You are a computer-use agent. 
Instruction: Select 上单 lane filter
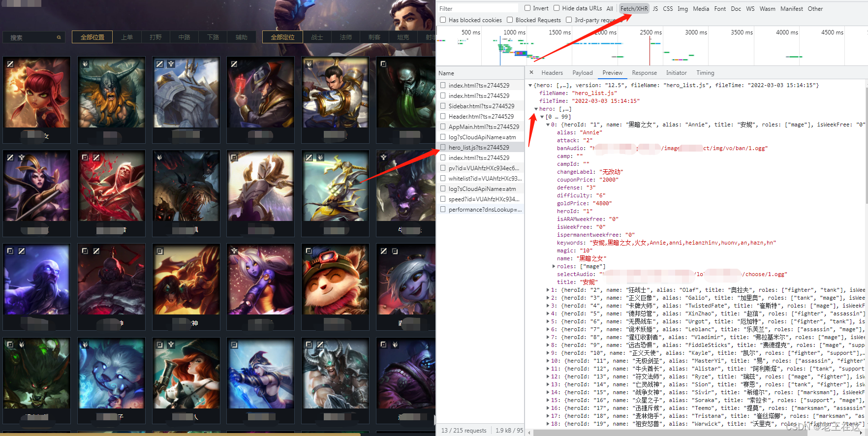click(x=127, y=37)
